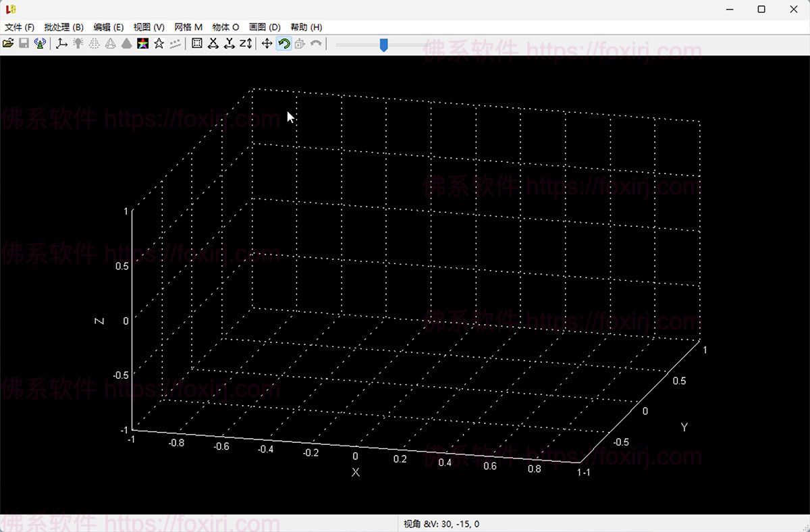Click the coordinate axes display icon
This screenshot has width=810, height=532.
coord(61,43)
